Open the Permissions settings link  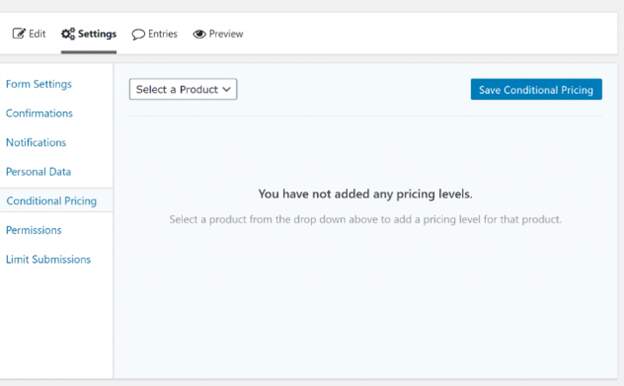pos(34,230)
